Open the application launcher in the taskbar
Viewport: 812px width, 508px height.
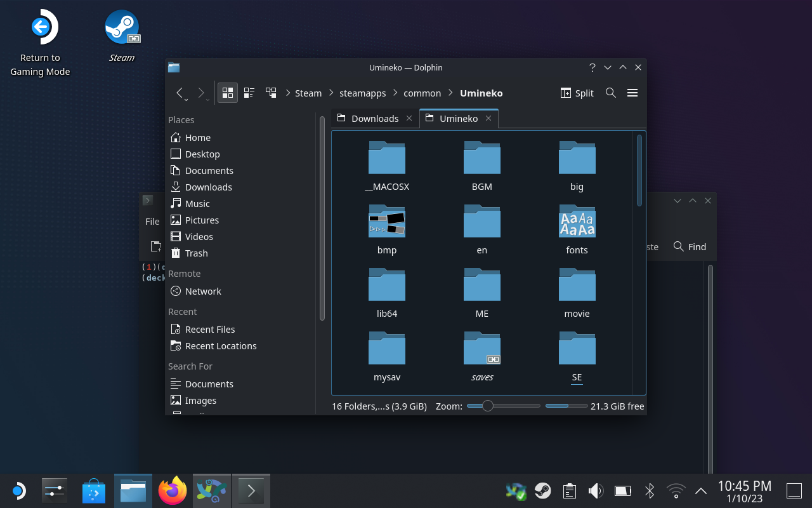pos(18,491)
